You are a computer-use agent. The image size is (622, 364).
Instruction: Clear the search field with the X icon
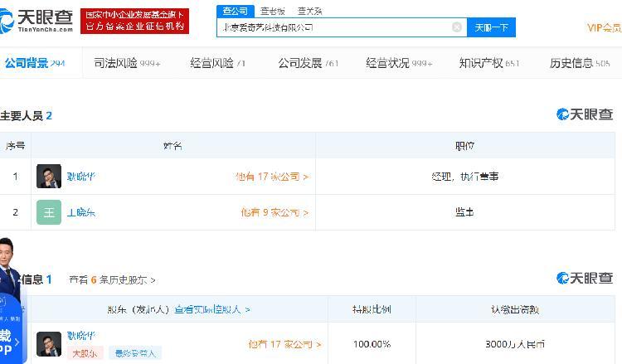(457, 27)
